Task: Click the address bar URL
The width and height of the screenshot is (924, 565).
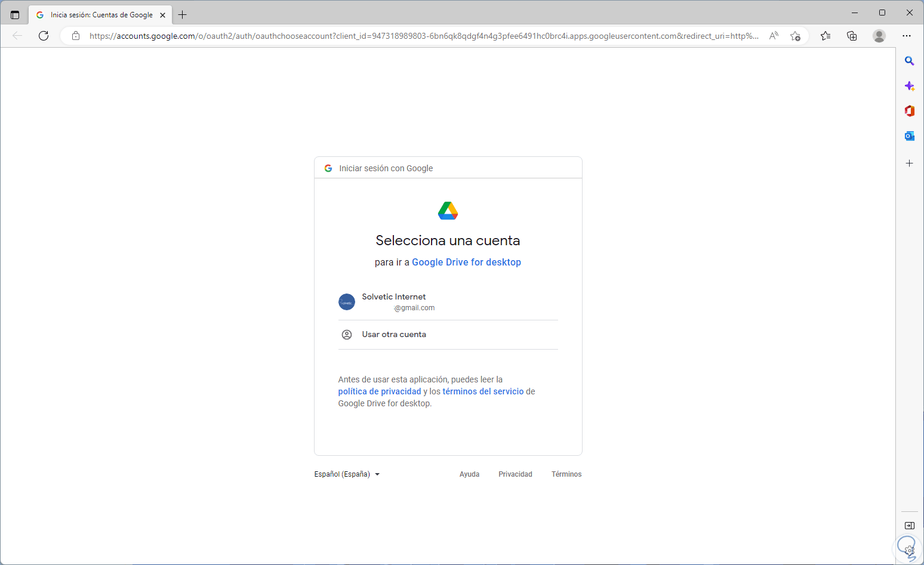Action: (x=424, y=36)
